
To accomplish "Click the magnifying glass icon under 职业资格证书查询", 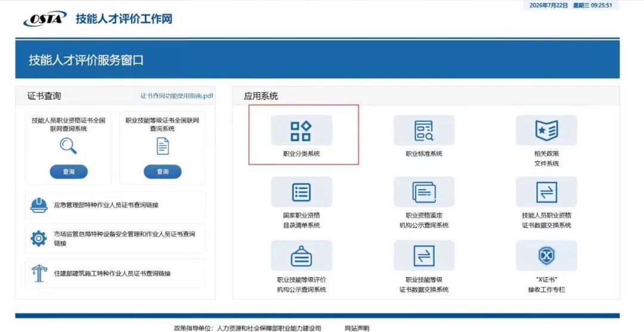I will pyautogui.click(x=68, y=146).
